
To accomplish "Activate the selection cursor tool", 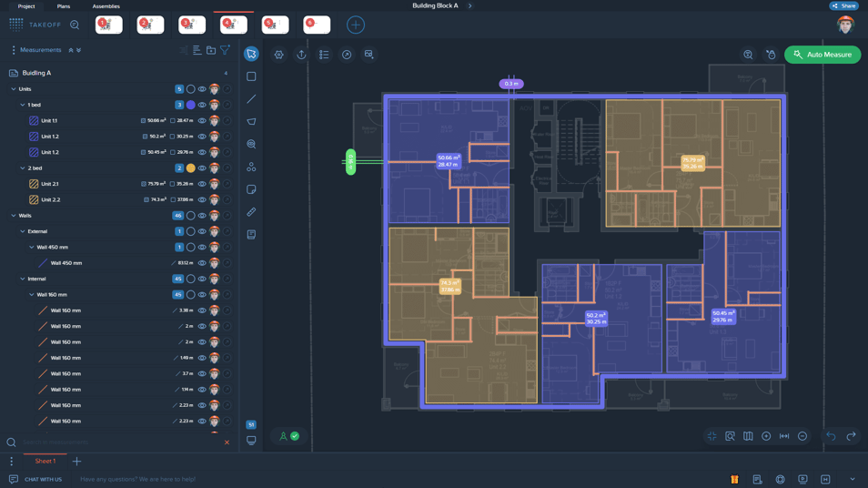I will tap(251, 54).
